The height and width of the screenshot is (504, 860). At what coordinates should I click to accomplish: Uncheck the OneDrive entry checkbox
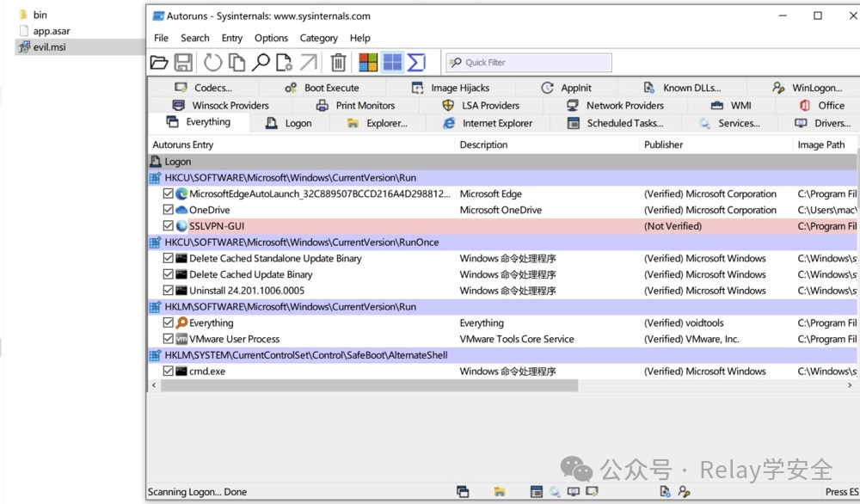click(x=169, y=210)
